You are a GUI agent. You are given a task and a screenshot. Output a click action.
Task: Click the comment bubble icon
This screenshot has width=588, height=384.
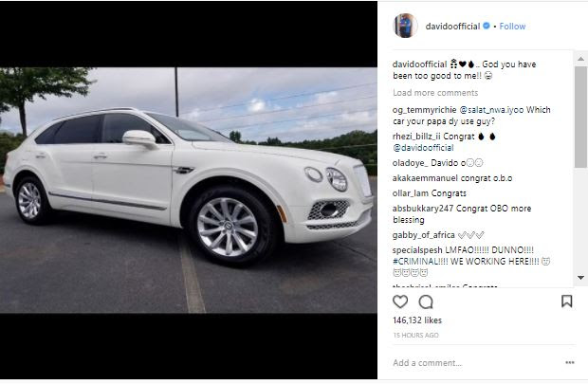point(426,302)
